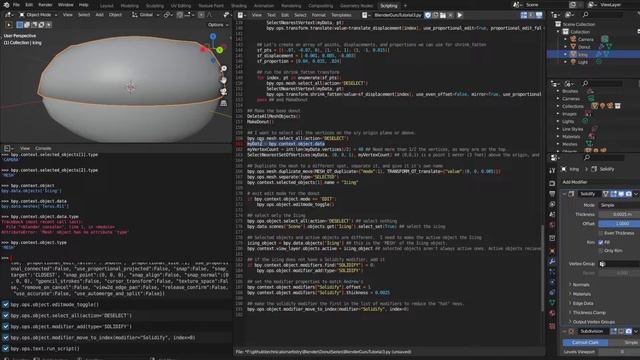The image size is (640, 360).
Task: Open the Physics properties tab icon
Action: click(552, 282)
